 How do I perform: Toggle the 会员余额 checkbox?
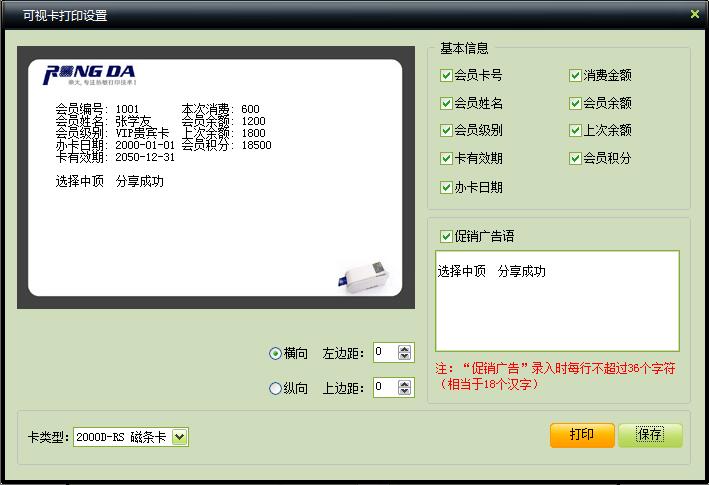576,103
